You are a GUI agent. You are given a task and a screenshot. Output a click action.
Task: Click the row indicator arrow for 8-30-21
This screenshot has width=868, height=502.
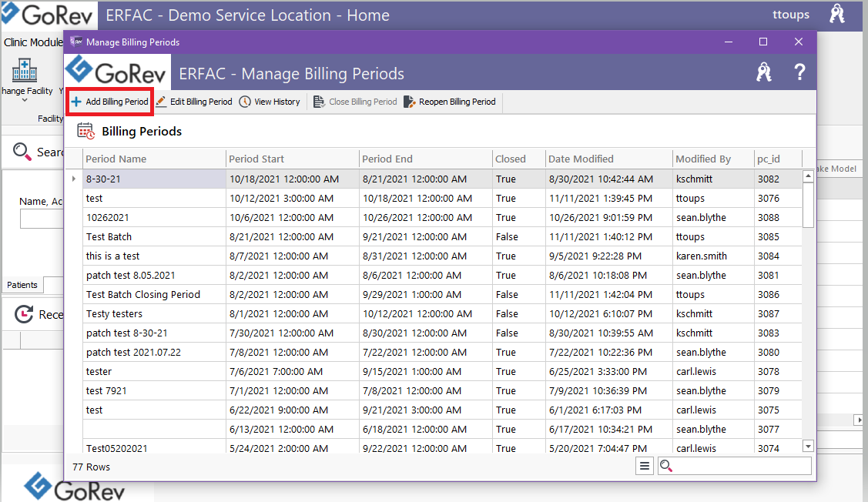74,179
